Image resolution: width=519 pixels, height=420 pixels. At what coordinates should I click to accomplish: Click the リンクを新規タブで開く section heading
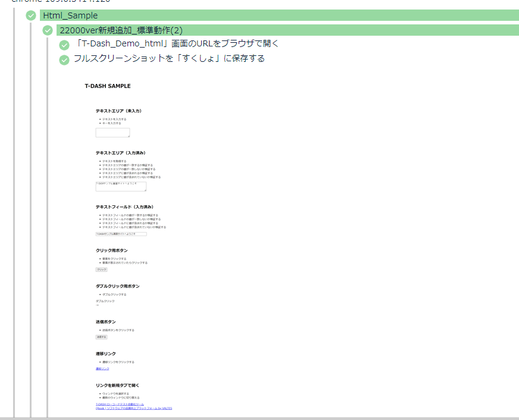(117, 385)
